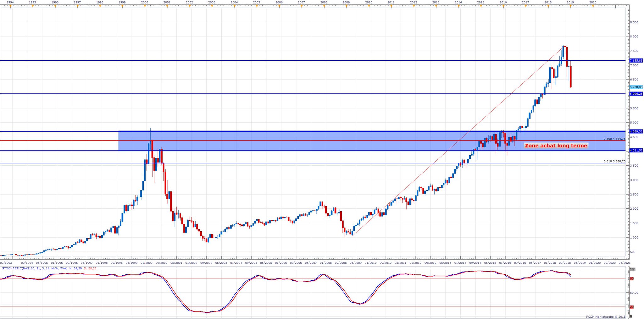Select the red diagonal trend line from 2009 low

(458, 141)
